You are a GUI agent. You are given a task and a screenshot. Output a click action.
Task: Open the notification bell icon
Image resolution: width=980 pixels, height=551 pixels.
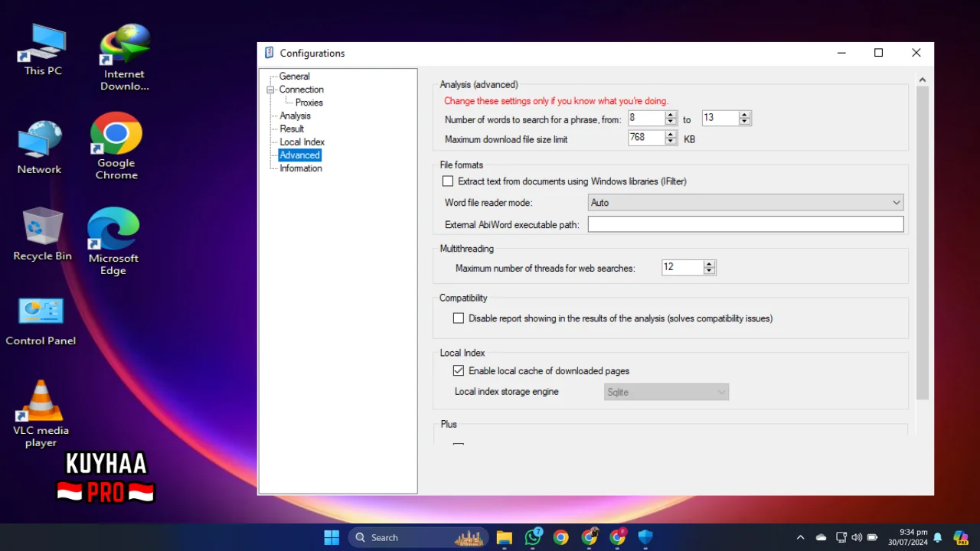[937, 537]
